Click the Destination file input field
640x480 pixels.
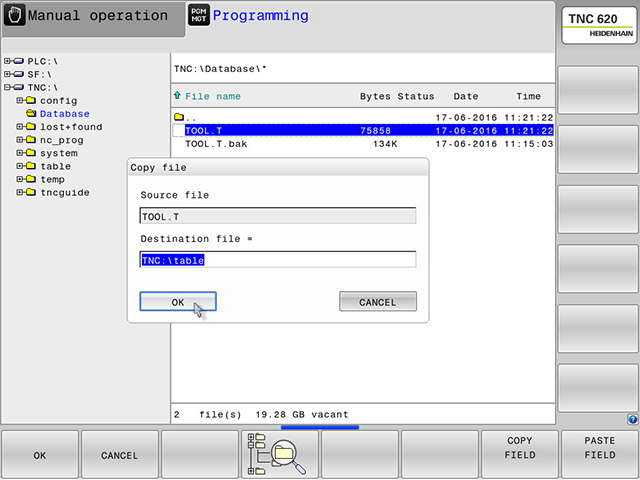pos(277,260)
